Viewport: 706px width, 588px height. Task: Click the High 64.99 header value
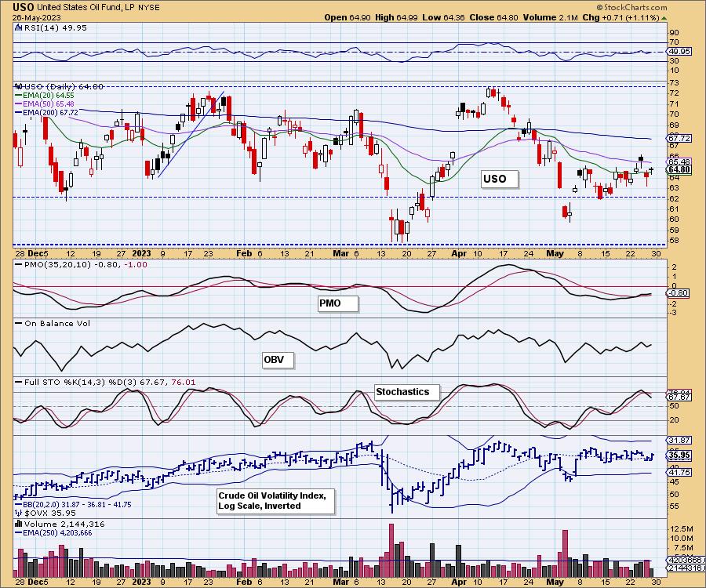(x=396, y=17)
